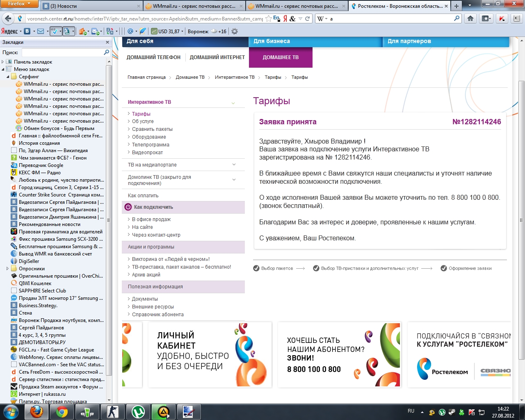Expand the Панель закладок tree node
525x420 pixels.
click(3, 62)
